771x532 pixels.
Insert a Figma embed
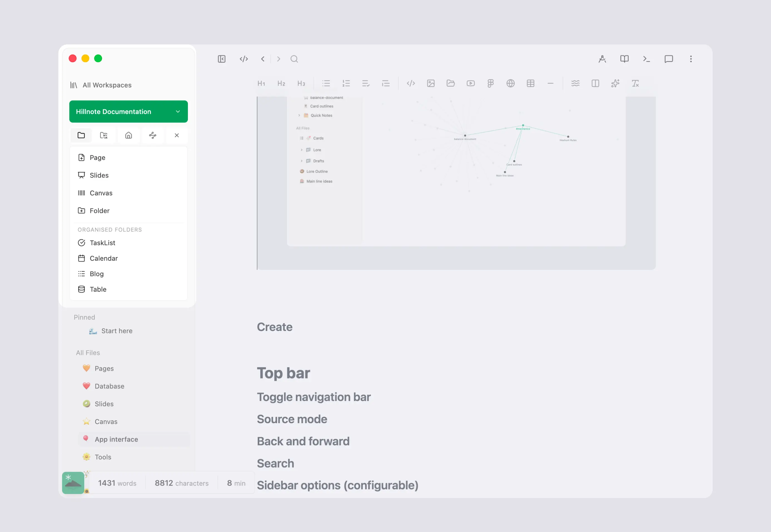[x=491, y=83]
